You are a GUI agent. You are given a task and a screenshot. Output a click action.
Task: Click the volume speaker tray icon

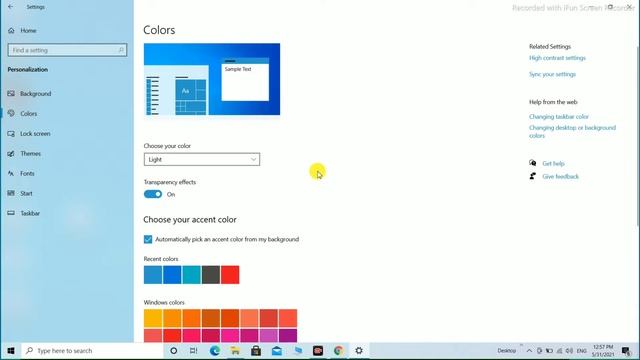[569, 351]
